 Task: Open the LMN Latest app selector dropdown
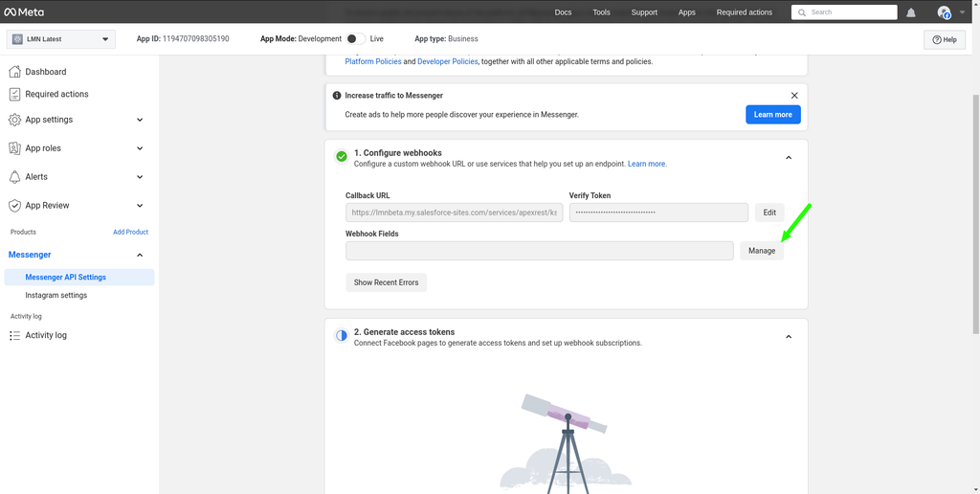click(60, 38)
